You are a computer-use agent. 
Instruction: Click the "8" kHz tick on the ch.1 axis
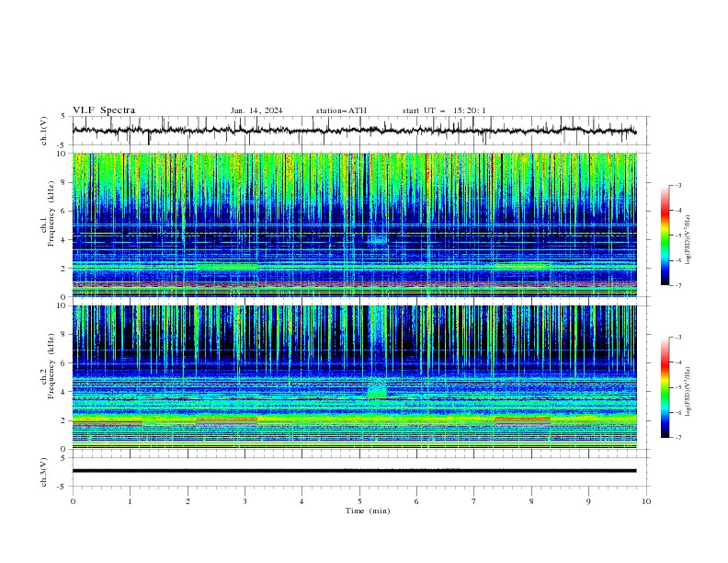(65, 182)
